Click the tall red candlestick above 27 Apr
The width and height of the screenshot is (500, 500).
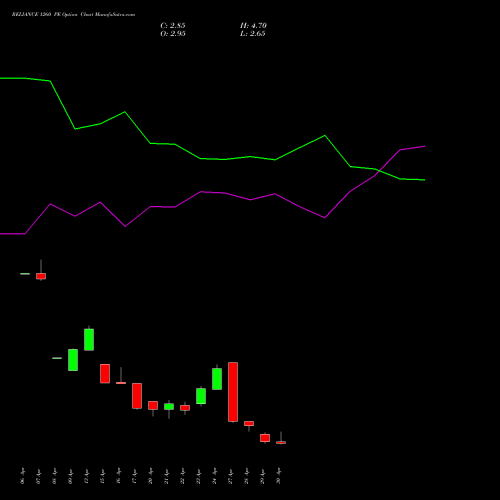tap(233, 392)
